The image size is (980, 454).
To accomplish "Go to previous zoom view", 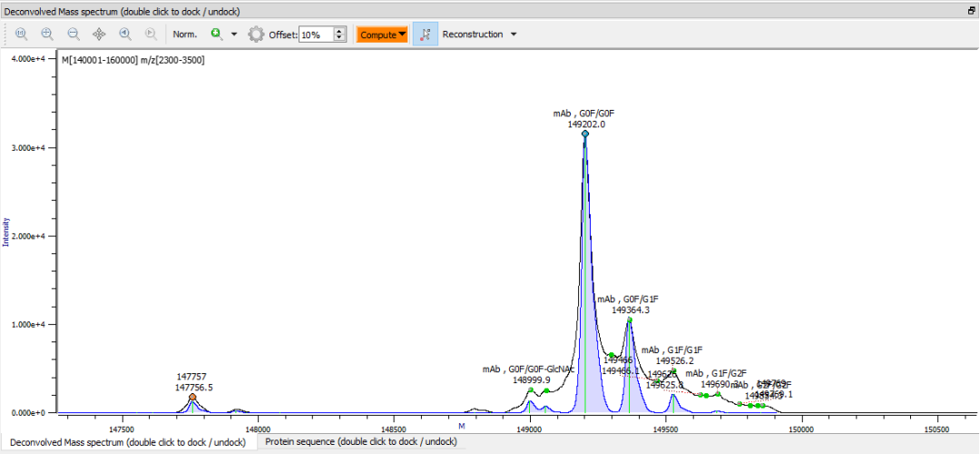I will pyautogui.click(x=125, y=35).
